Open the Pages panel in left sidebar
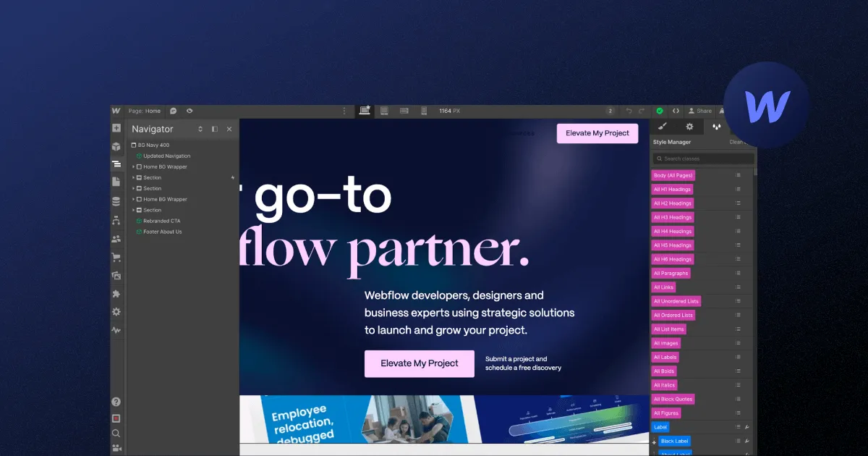868x456 pixels. [116, 182]
